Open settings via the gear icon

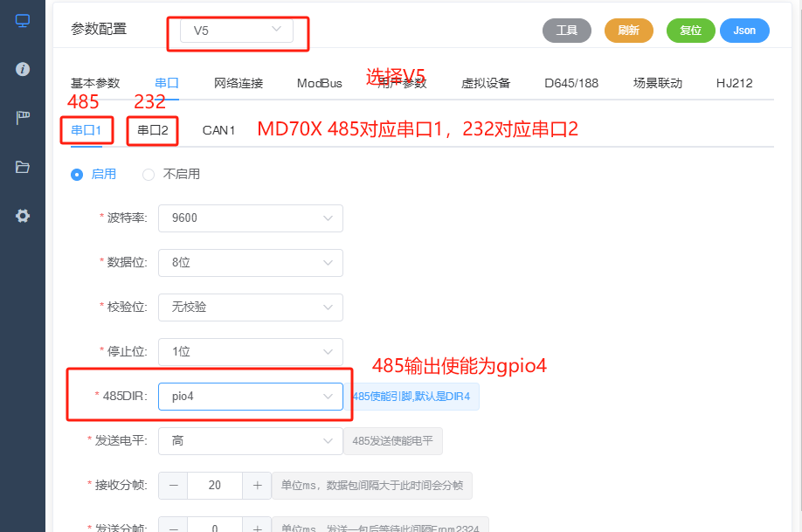[x=23, y=216]
